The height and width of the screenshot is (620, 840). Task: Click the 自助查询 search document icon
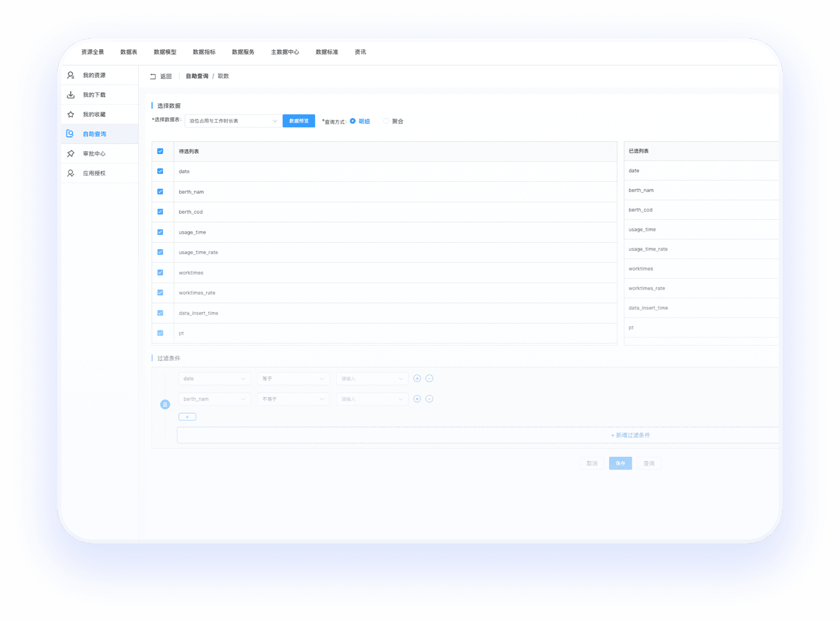click(x=70, y=134)
